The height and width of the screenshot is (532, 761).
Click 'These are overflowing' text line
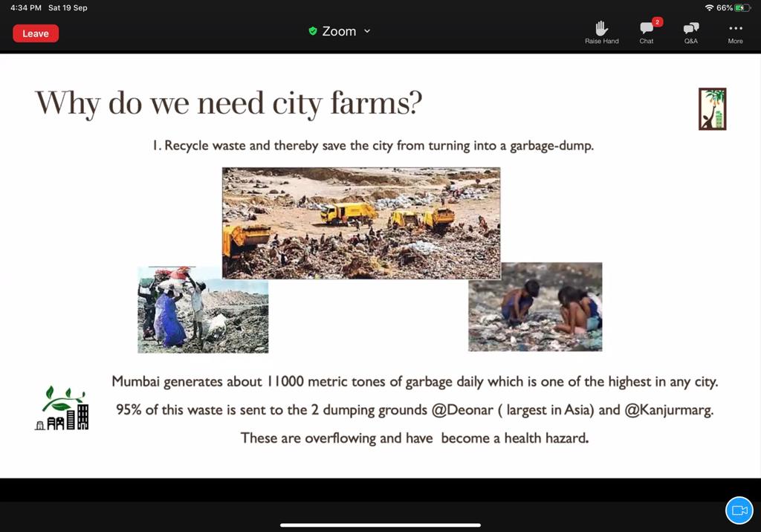(x=415, y=438)
